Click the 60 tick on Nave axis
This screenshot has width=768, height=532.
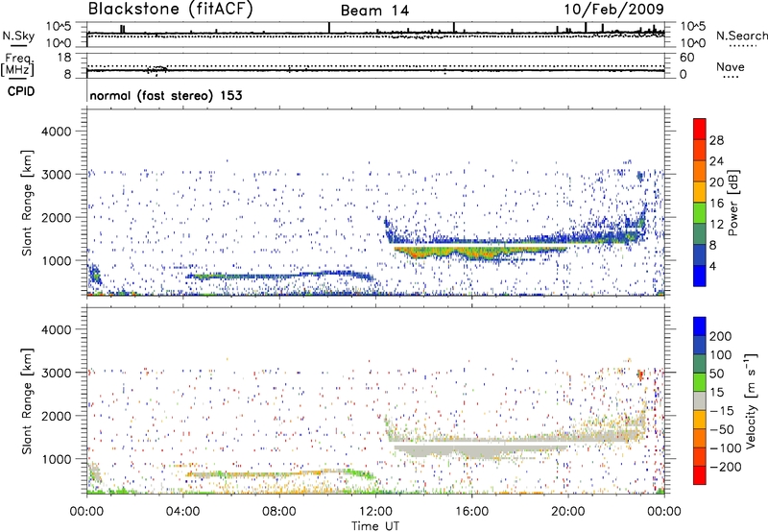tap(686, 58)
